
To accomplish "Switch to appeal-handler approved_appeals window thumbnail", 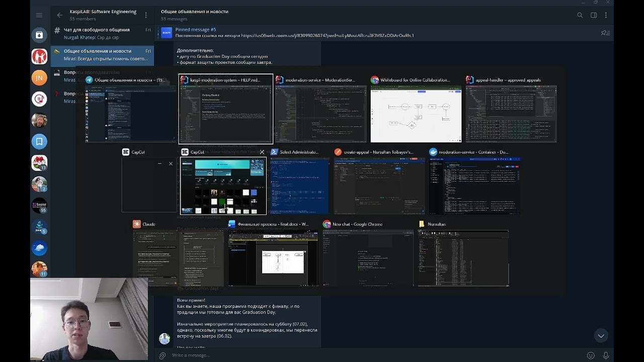I will [x=511, y=109].
